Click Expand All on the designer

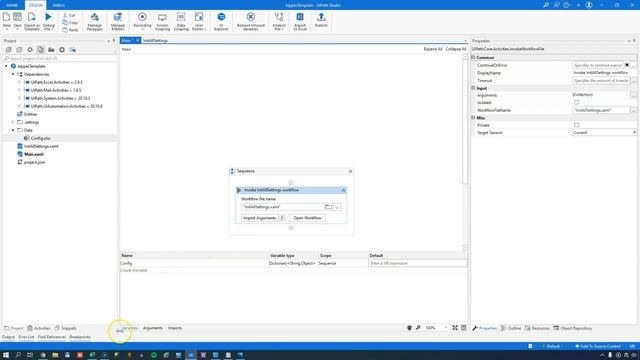coord(433,49)
